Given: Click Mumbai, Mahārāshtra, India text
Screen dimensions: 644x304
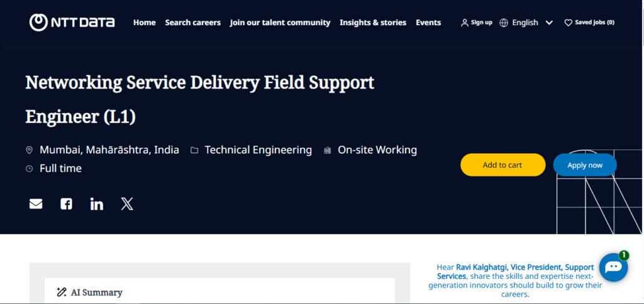Looking at the screenshot, I should coord(109,150).
